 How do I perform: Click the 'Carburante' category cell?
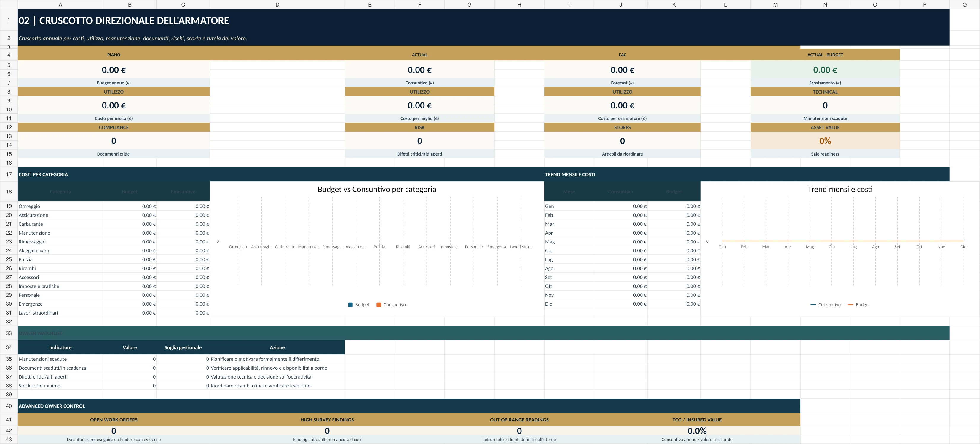60,224
